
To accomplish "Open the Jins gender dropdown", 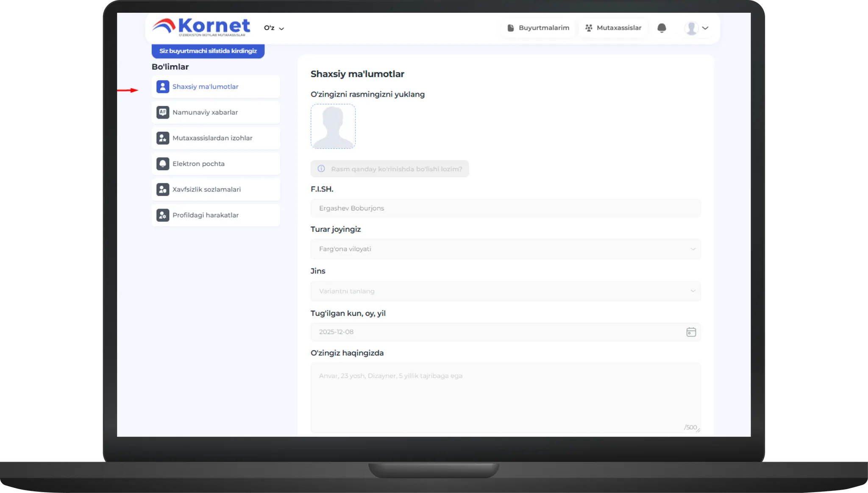I will 505,291.
